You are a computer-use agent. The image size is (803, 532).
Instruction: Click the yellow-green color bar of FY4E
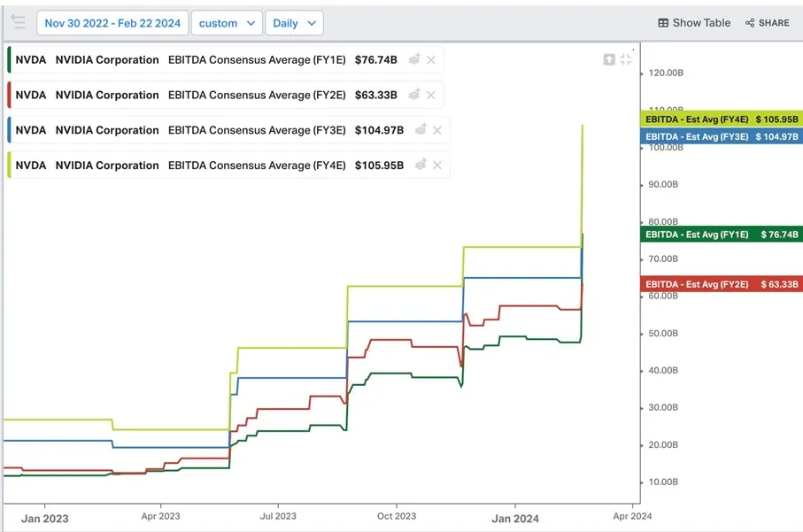click(x=9, y=165)
